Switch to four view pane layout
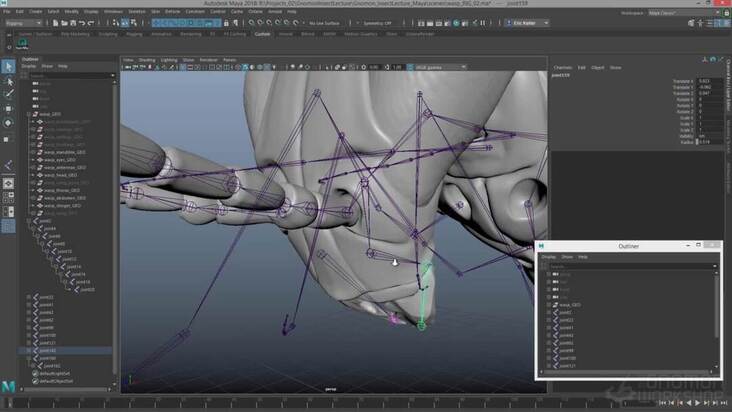The height and width of the screenshot is (412, 732). (x=8, y=197)
